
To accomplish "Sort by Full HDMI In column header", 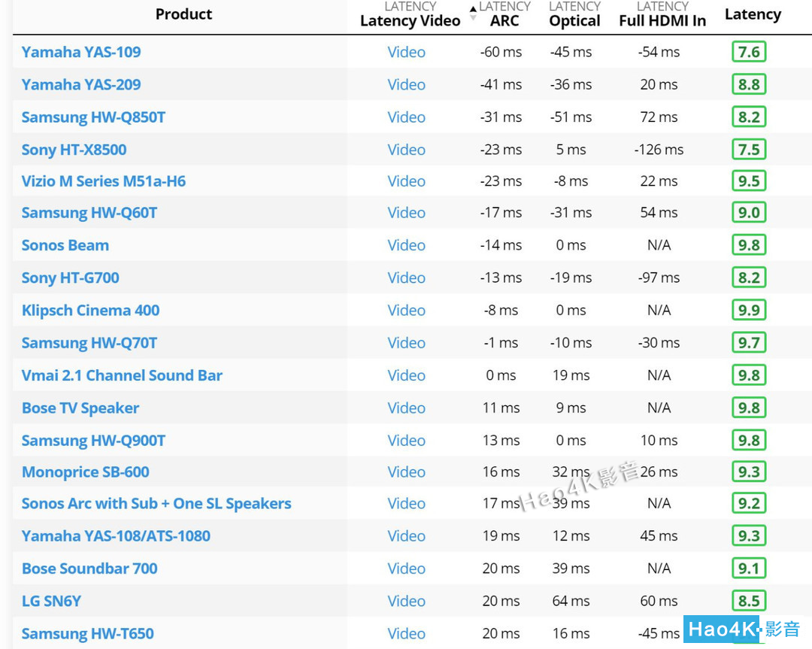I will 662,14.
